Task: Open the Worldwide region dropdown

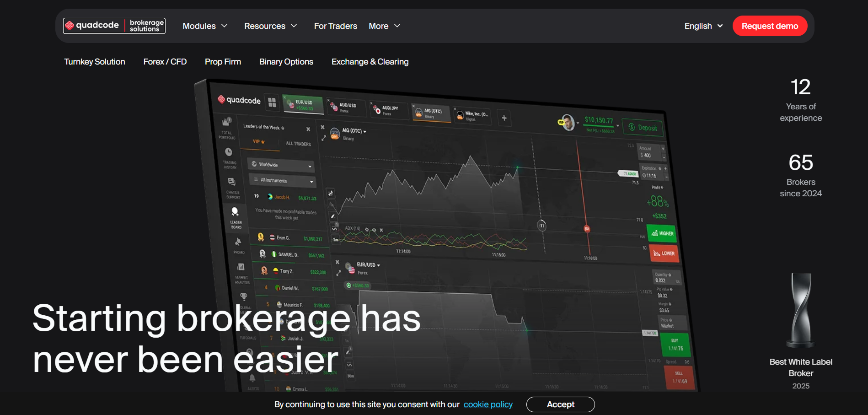Action: click(282, 165)
